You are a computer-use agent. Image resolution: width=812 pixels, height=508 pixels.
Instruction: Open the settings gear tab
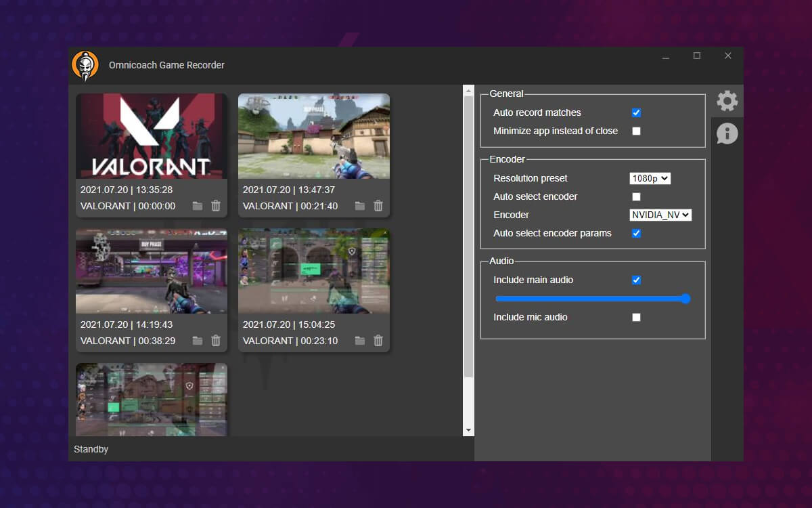(x=727, y=101)
